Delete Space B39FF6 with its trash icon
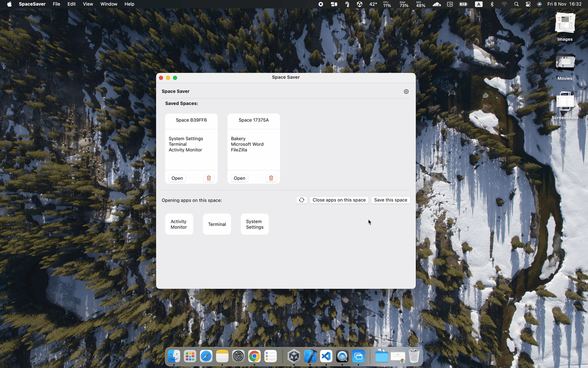This screenshot has height=368, width=588. pyautogui.click(x=209, y=178)
